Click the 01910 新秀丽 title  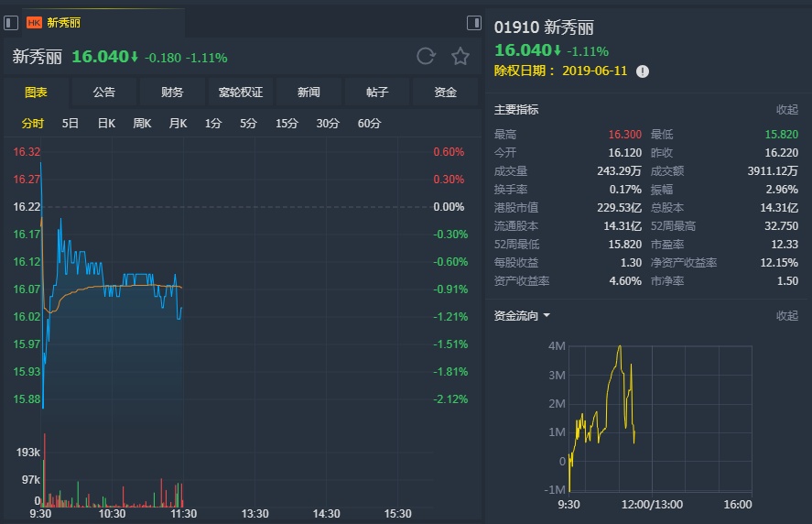pos(544,27)
